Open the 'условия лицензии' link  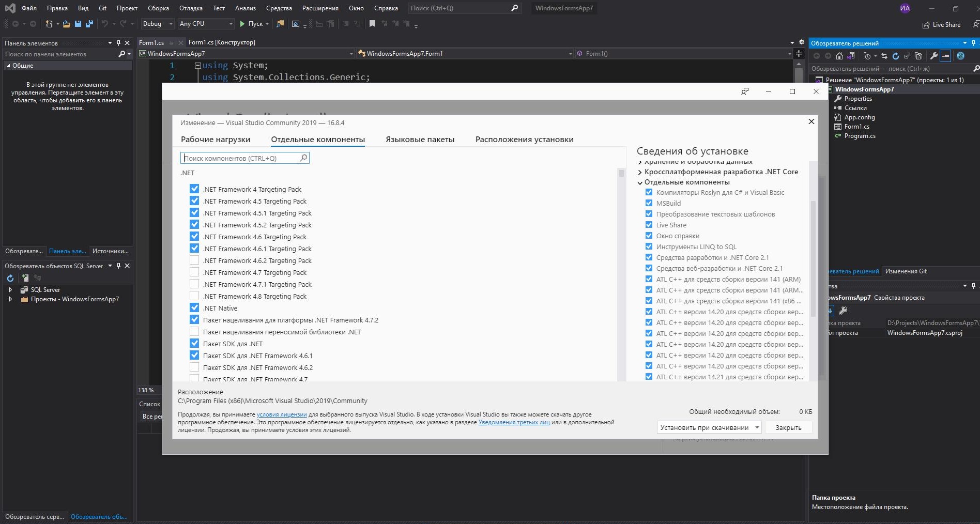coord(282,414)
